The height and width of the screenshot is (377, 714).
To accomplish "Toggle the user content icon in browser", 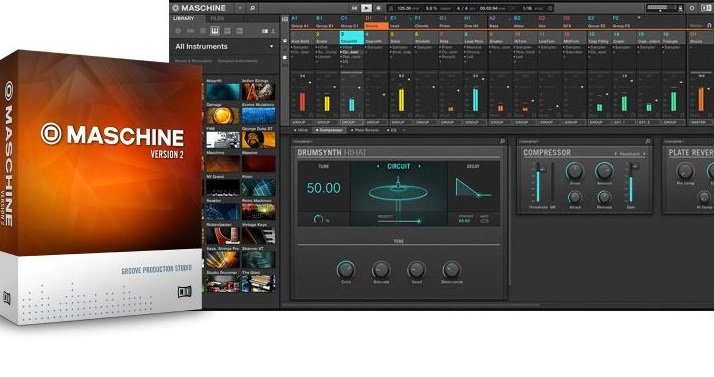I will point(273,31).
